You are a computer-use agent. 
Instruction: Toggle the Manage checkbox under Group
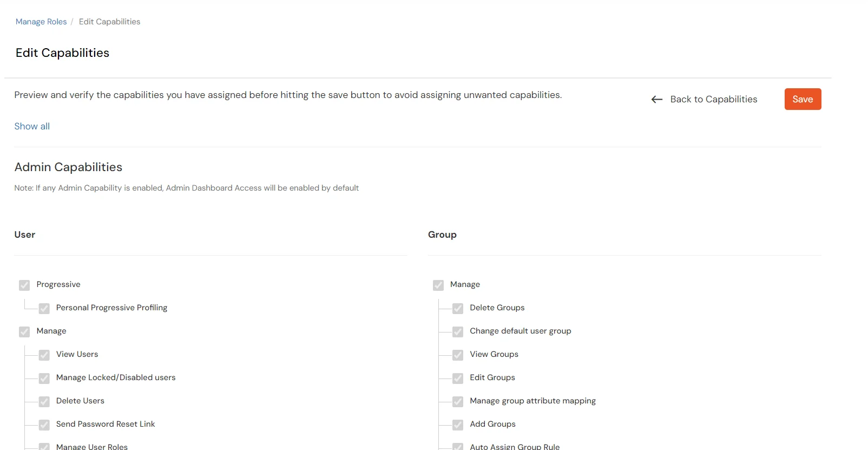coord(438,285)
